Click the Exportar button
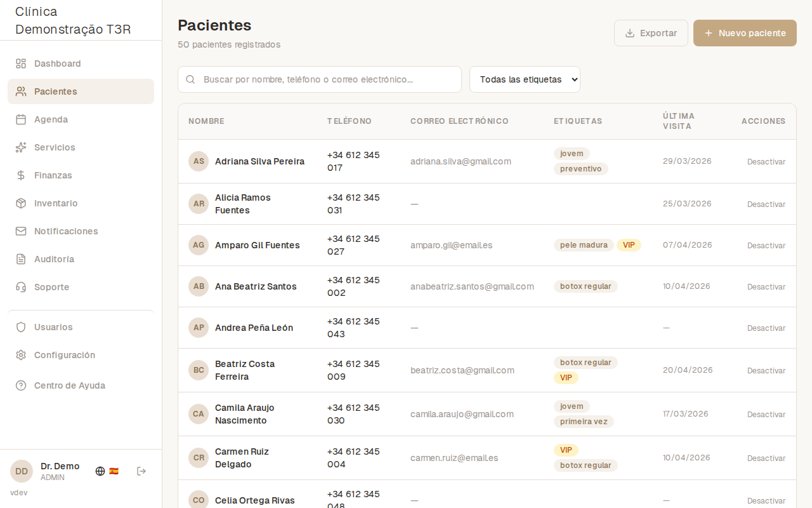Screen dimensions: 812x508 pos(651,32)
